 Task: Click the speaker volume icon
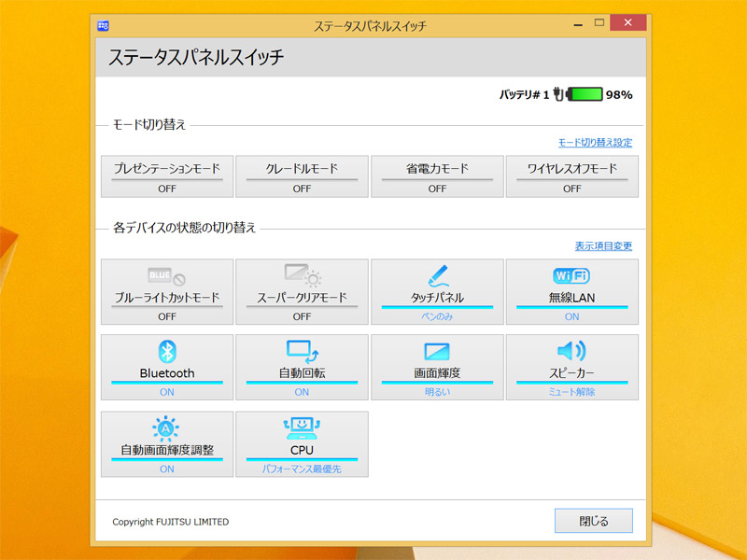571,351
